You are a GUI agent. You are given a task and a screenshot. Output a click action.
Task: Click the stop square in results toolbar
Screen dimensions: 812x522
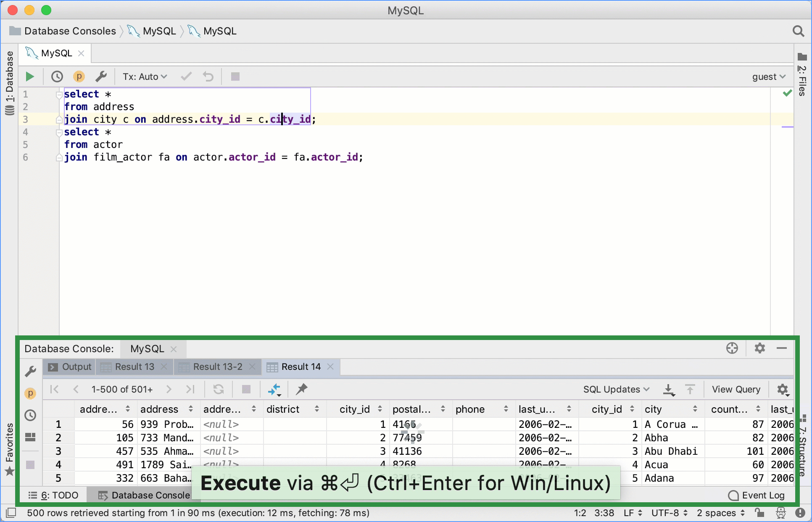point(246,389)
